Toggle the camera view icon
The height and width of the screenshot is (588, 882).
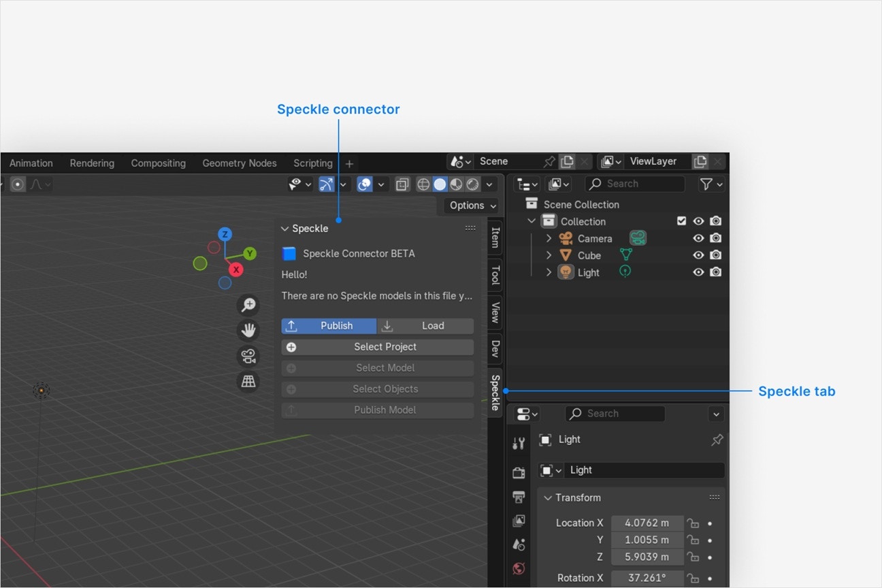pos(248,356)
